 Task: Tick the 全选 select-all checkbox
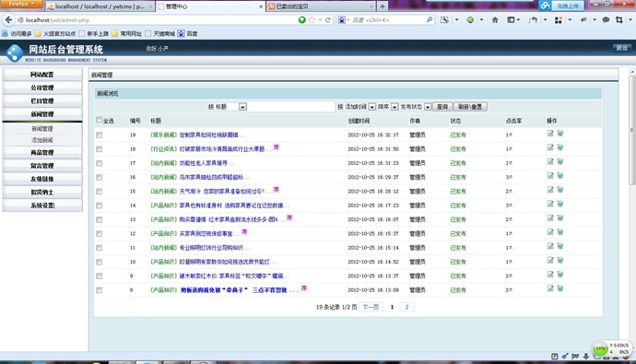99,120
